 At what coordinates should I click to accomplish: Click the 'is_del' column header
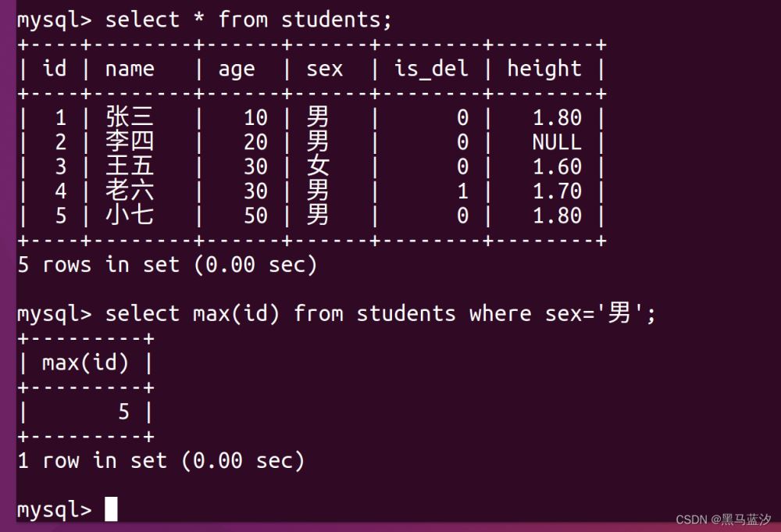[431, 69]
